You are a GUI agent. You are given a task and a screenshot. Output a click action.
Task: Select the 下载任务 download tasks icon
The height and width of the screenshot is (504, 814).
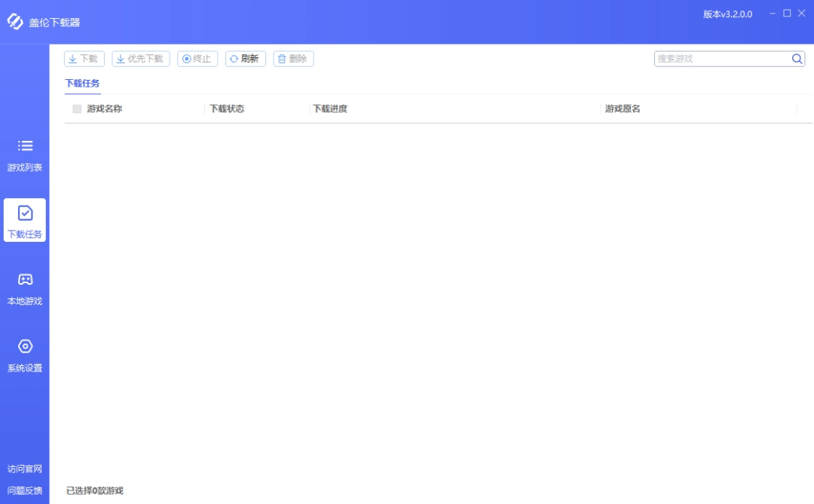coord(24,215)
